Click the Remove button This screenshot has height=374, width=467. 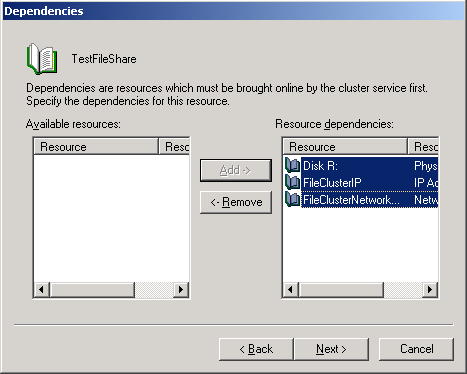tap(236, 202)
